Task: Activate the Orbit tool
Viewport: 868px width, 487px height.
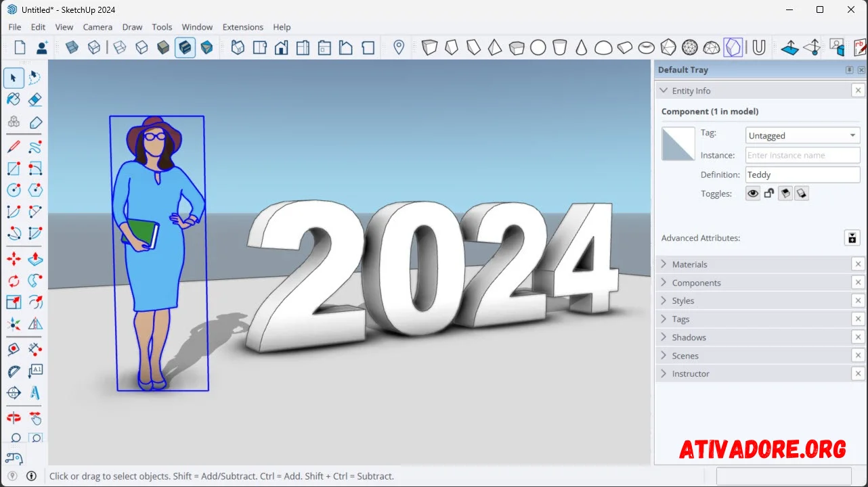Action: [14, 418]
